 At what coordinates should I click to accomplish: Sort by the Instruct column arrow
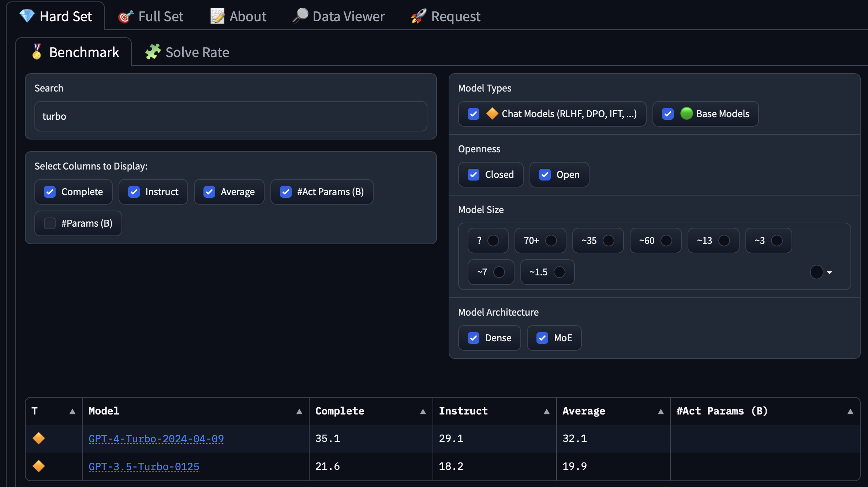coord(547,412)
